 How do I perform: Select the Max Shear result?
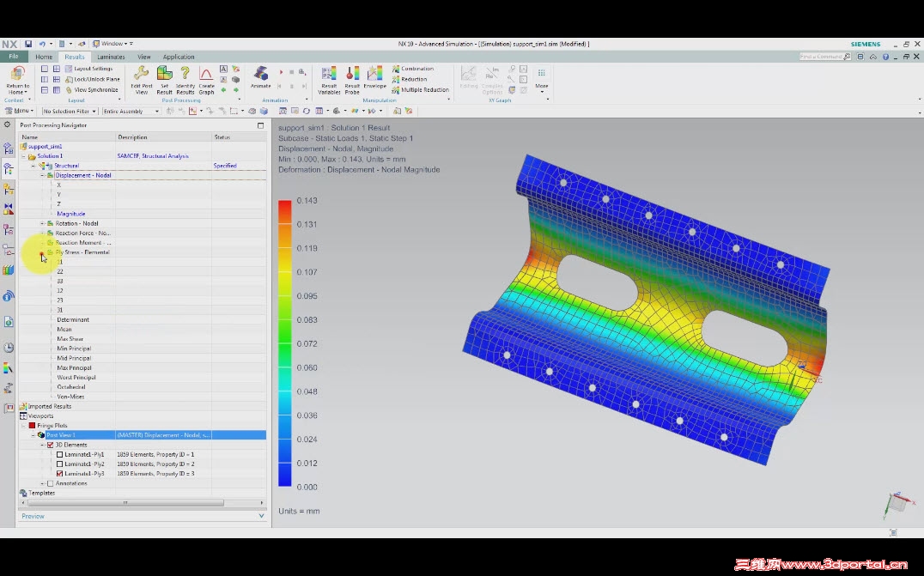70,339
